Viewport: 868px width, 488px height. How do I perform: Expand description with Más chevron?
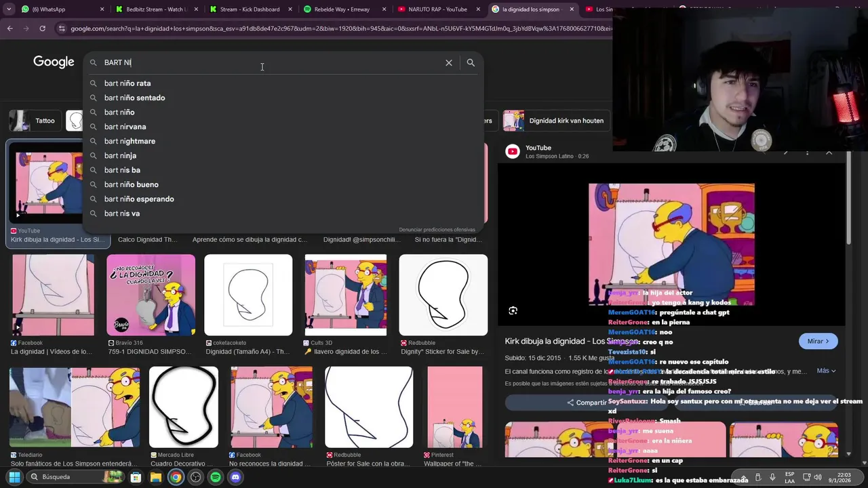[x=826, y=371]
